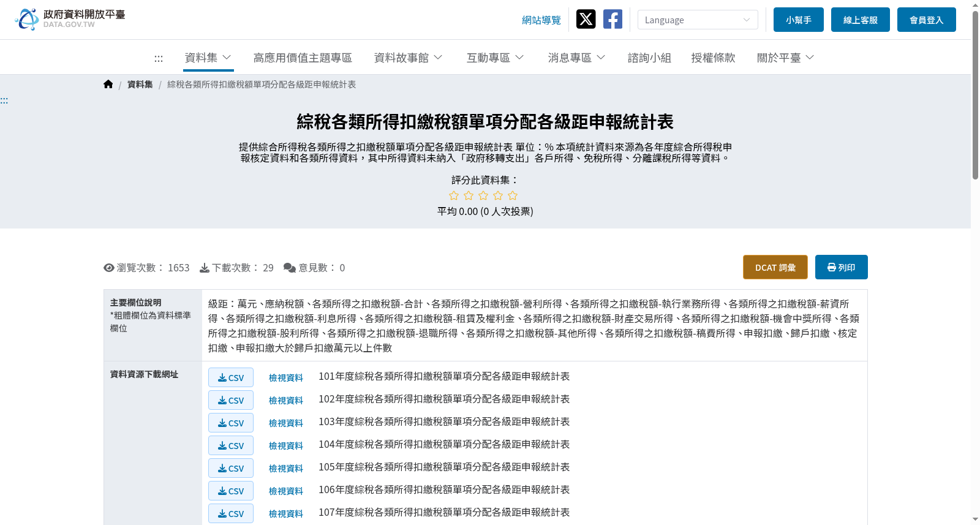Open the X (Twitter) social icon
Image resolution: width=980 pixels, height=525 pixels.
pos(586,19)
